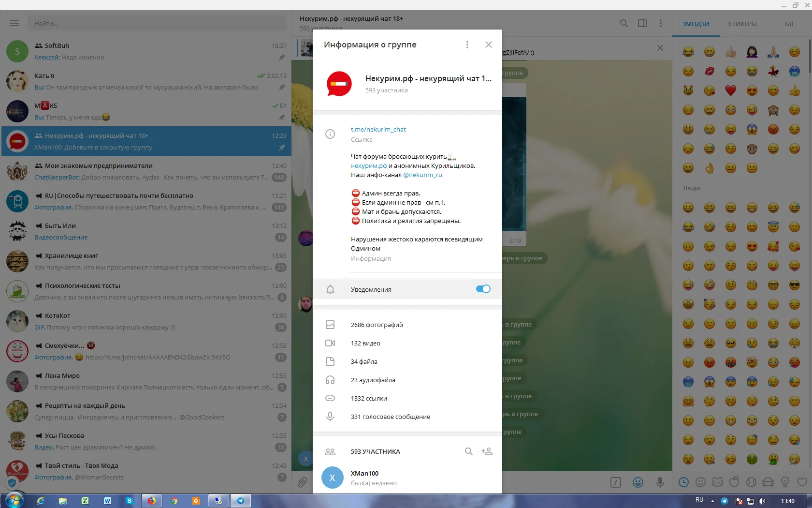Open the group info three-dot menu

[467, 45]
